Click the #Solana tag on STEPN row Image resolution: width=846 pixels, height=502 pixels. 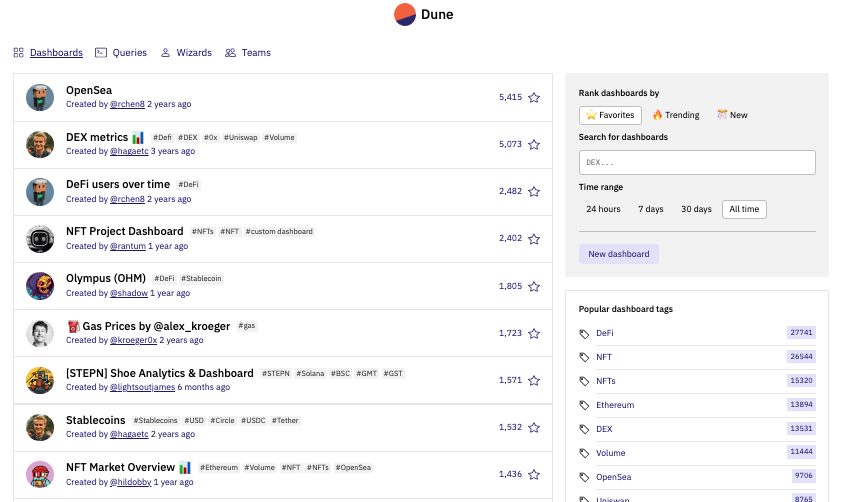coord(310,374)
